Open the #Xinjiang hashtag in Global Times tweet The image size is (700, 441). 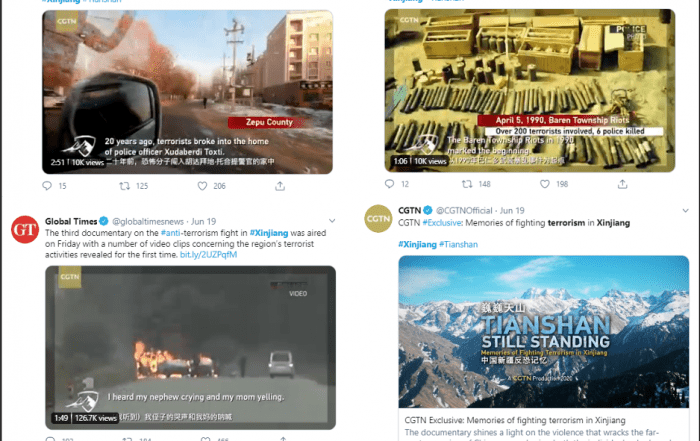pos(269,233)
